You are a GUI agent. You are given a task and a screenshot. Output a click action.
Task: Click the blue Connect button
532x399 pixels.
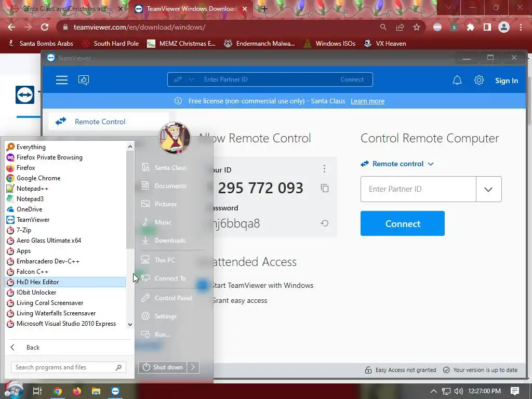pos(403,223)
